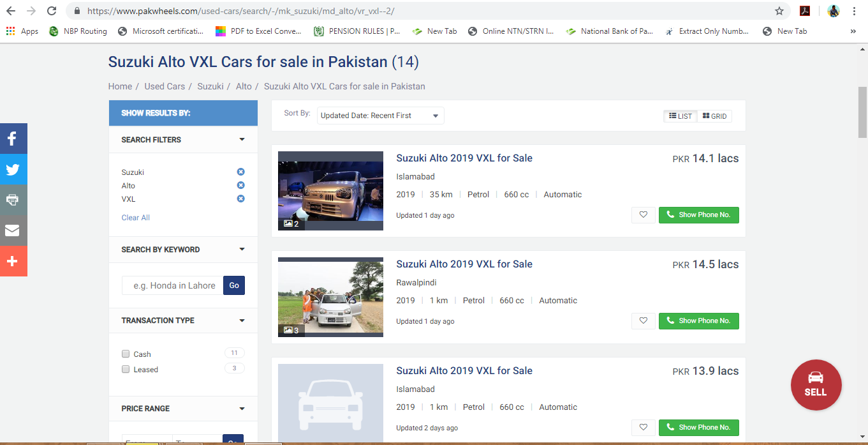The width and height of the screenshot is (868, 445).
Task: Show phone number for Rawalpindi listing
Action: click(699, 321)
